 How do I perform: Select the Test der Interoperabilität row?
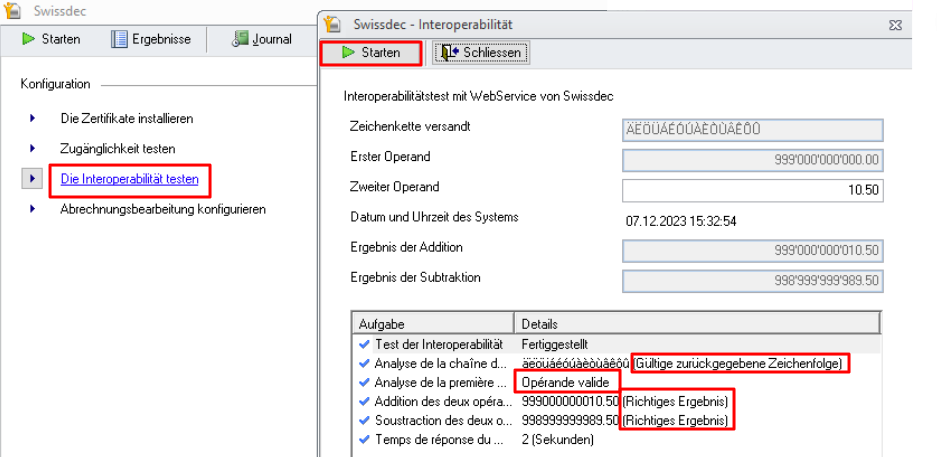617,345
